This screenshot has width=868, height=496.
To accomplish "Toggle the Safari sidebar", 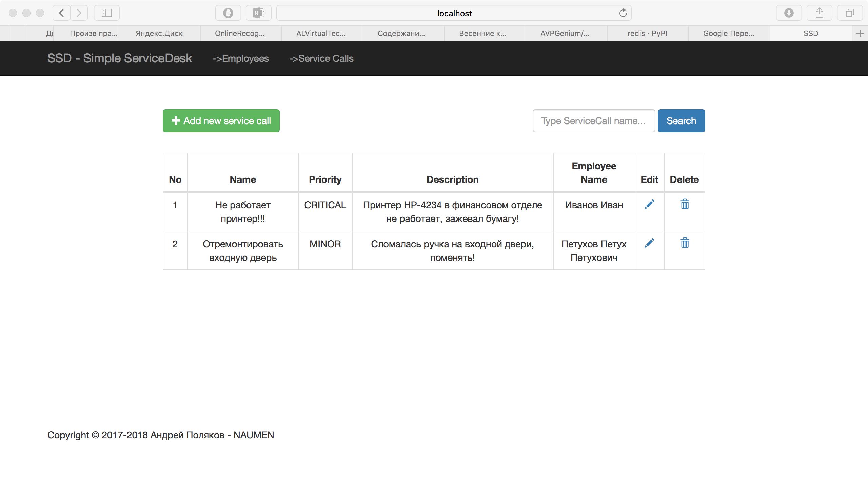I will 106,13.
